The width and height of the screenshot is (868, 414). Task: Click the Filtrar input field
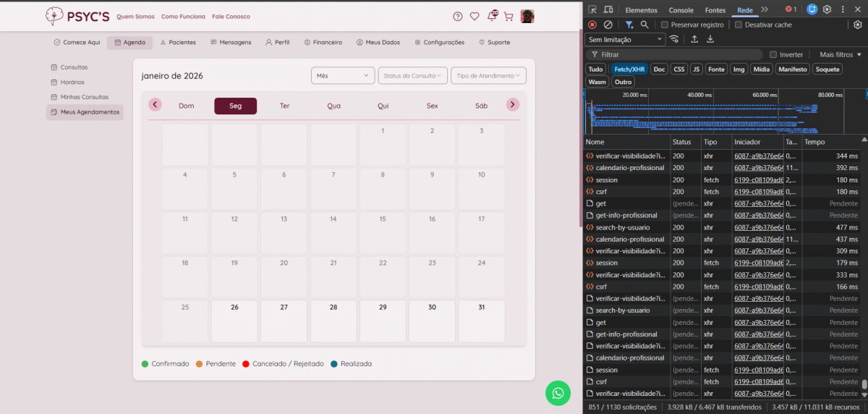point(676,54)
